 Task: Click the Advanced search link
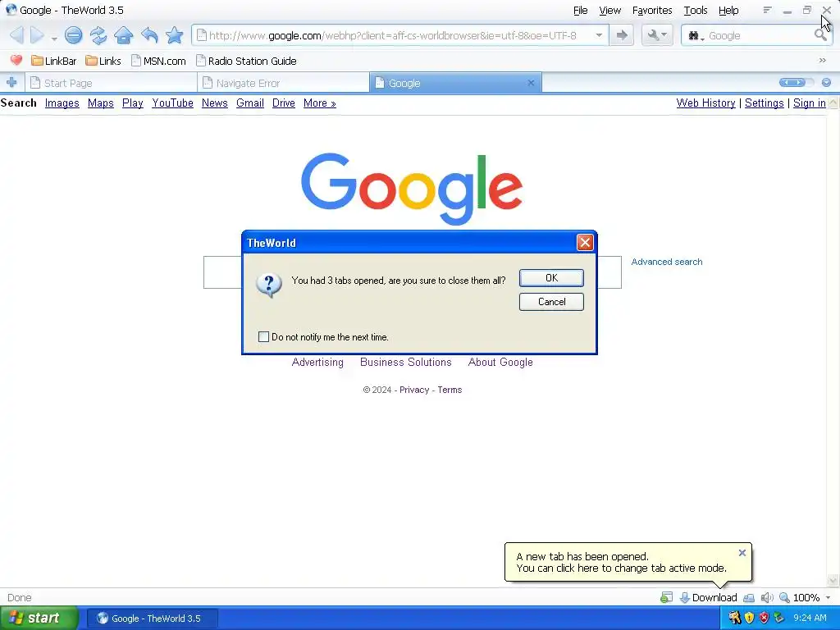tap(666, 262)
